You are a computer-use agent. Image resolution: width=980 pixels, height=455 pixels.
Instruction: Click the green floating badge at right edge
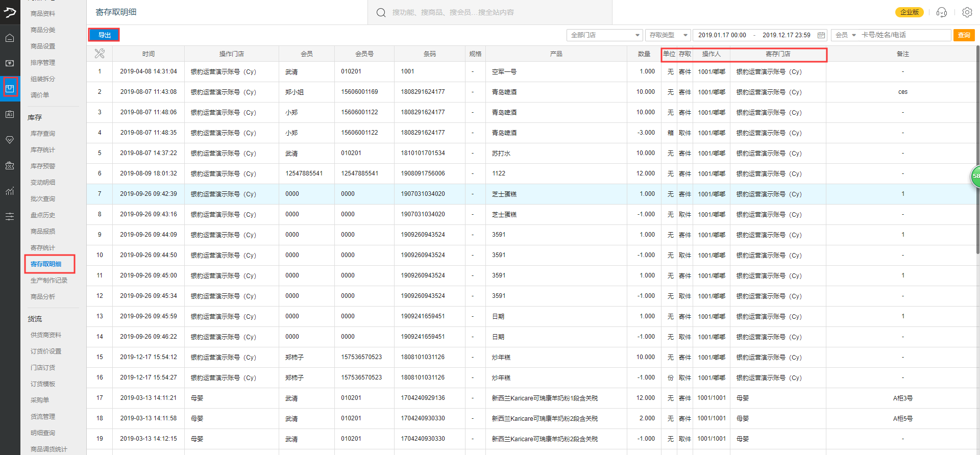975,176
